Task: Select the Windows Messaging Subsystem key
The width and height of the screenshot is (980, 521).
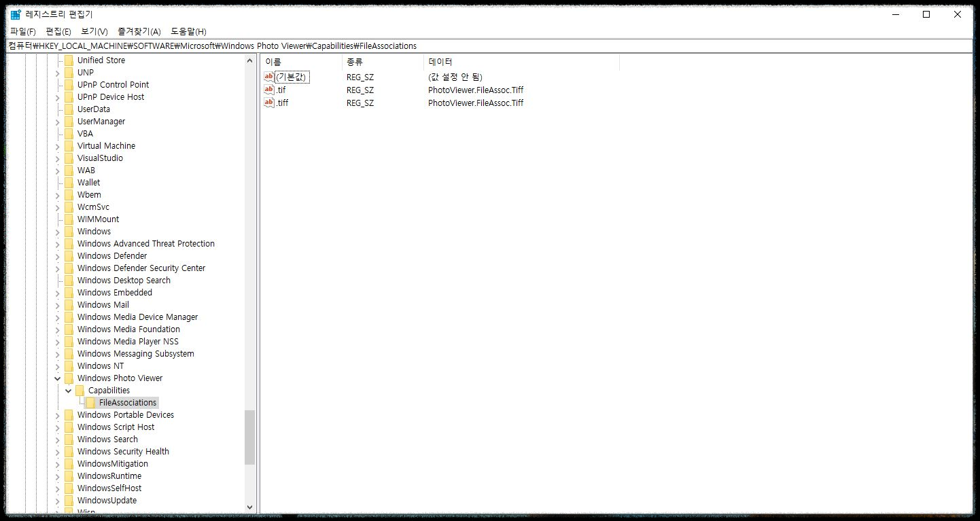Action: click(x=136, y=354)
